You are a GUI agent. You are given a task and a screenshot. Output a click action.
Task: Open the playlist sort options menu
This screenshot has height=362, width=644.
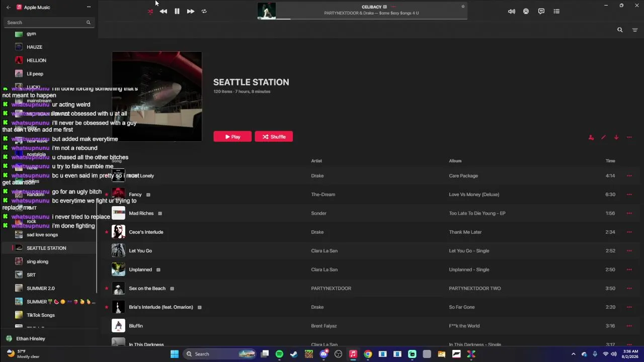(x=634, y=30)
